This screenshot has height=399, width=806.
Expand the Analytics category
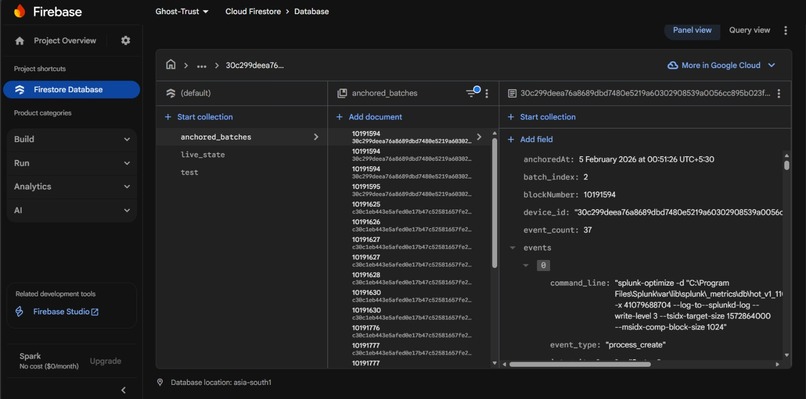coord(72,187)
